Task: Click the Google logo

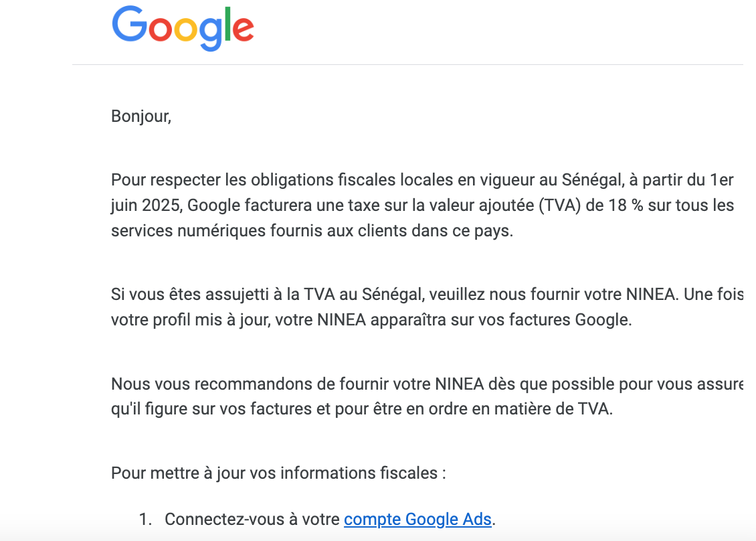Action: point(183,27)
